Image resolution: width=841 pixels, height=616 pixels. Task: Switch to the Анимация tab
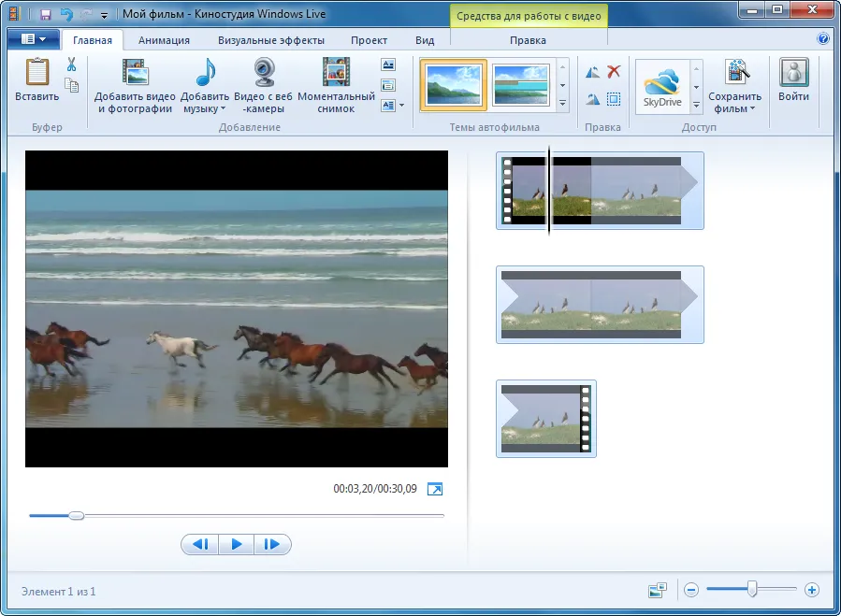(x=164, y=40)
